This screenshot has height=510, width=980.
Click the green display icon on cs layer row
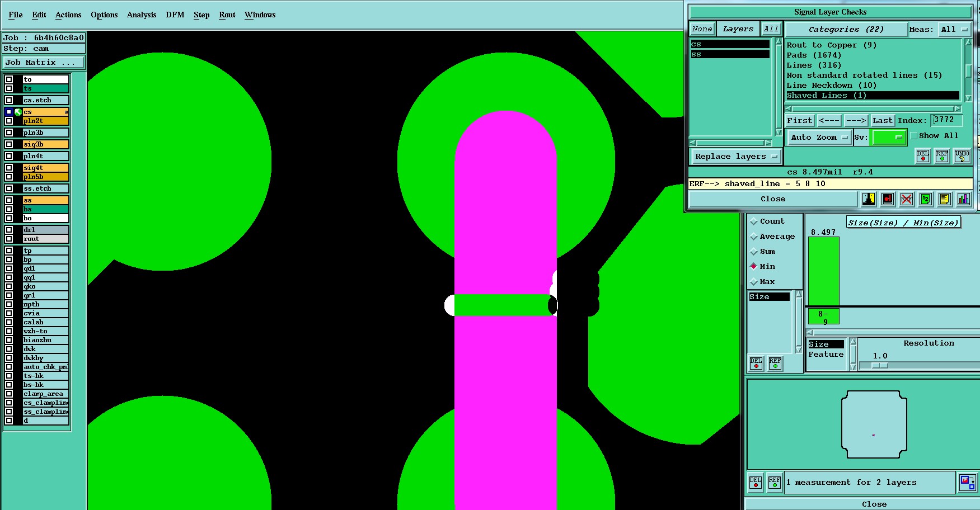[18, 112]
